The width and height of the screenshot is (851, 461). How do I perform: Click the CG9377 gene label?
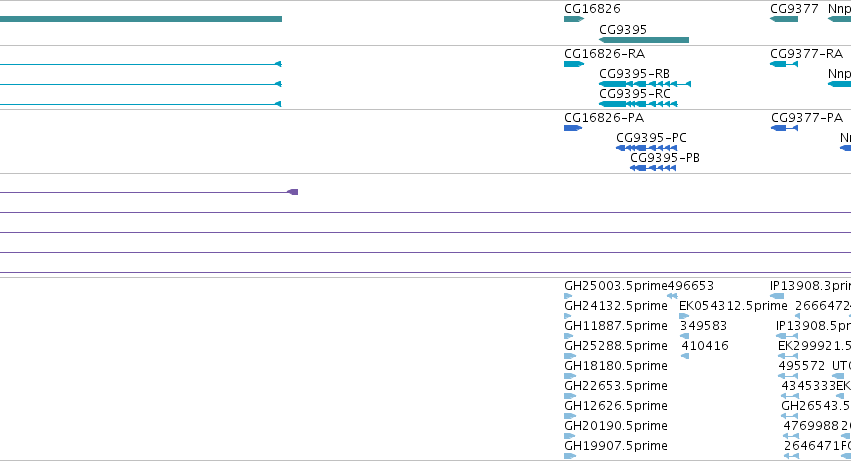[794, 9]
